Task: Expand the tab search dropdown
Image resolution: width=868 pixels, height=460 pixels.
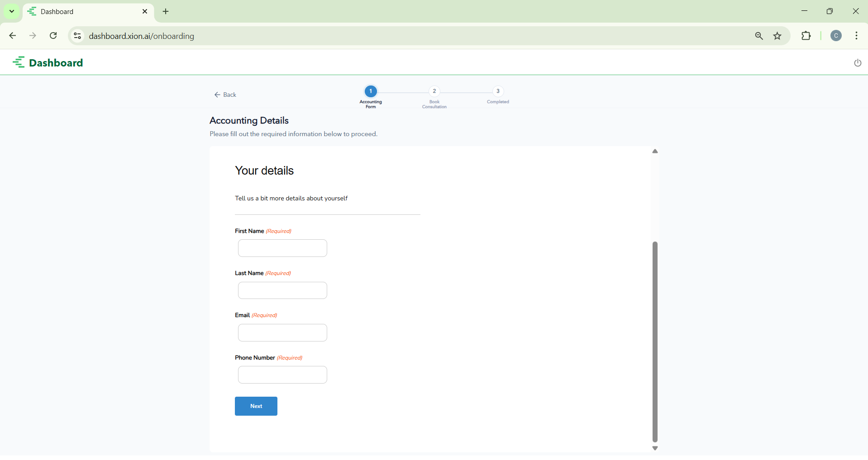Action: click(x=12, y=11)
